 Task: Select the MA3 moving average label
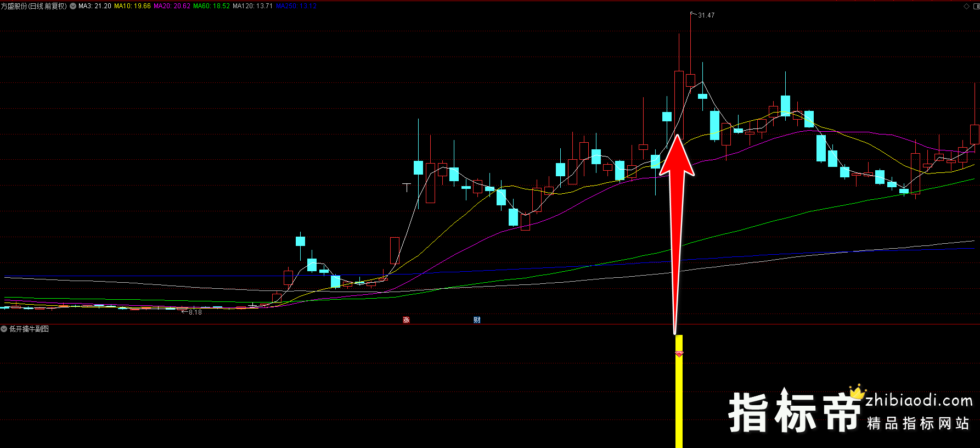tap(95, 6)
